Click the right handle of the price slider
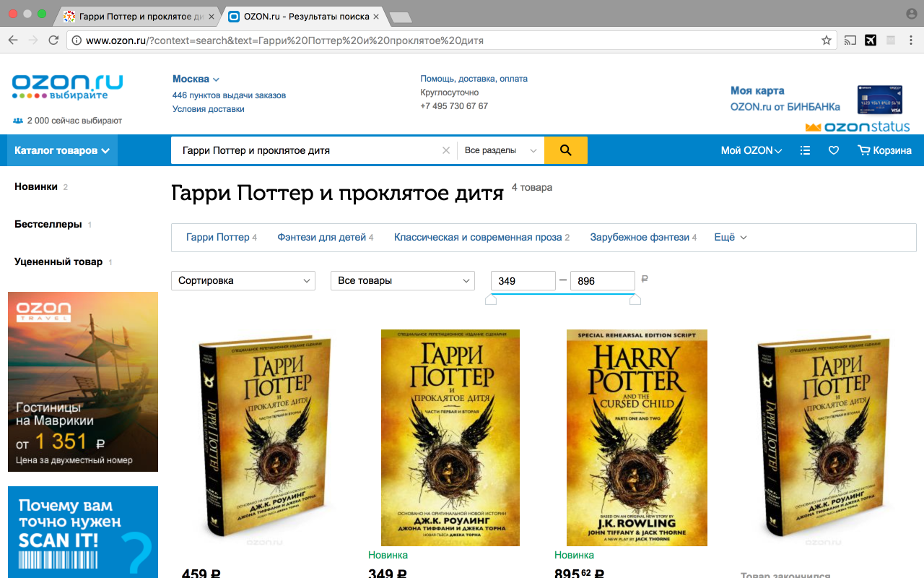This screenshot has height=578, width=924. tap(635, 299)
